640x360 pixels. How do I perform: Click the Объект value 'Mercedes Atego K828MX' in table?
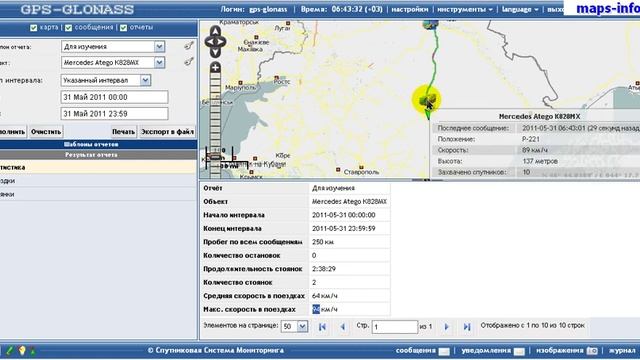(349, 202)
